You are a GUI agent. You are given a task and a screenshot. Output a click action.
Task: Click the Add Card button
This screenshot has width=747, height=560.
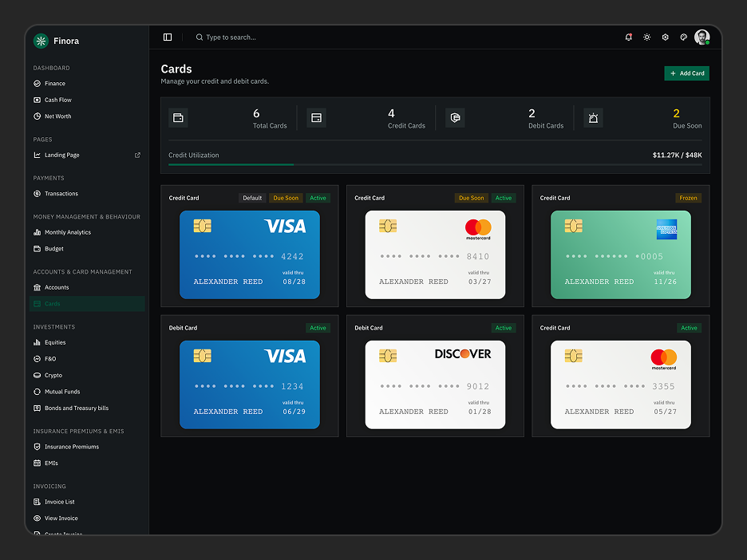click(686, 73)
